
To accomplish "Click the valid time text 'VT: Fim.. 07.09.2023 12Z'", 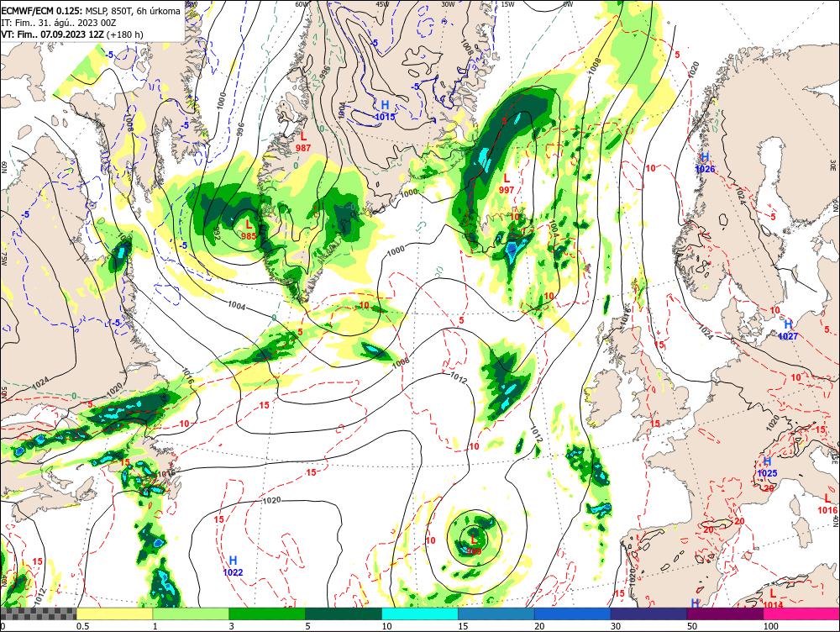I will pos(52,34).
